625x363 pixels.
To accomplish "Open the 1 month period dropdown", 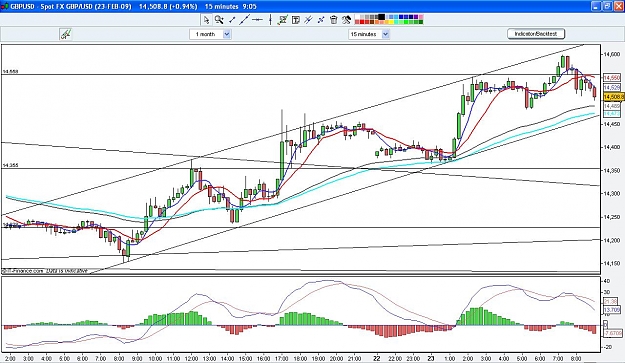I will pos(210,34).
